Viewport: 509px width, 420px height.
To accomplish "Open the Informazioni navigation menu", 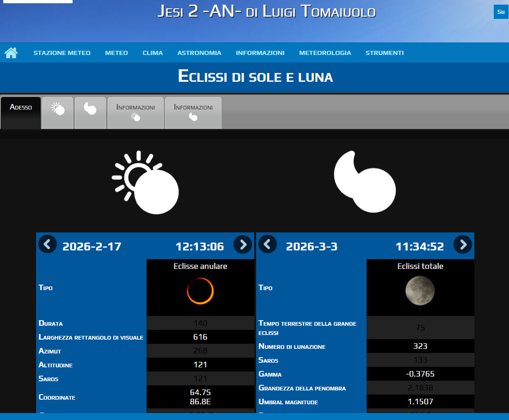I will 260,53.
